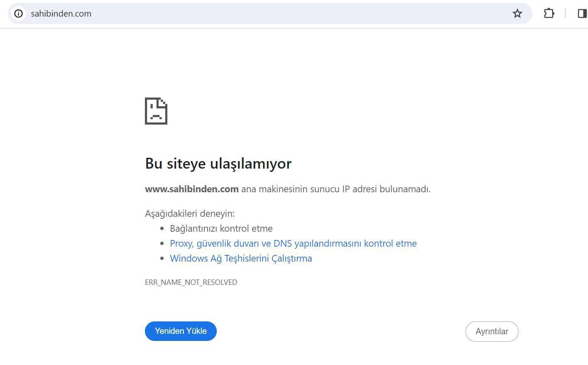
Task: Click the toolbar divider beside side panel icon
Action: coord(565,13)
